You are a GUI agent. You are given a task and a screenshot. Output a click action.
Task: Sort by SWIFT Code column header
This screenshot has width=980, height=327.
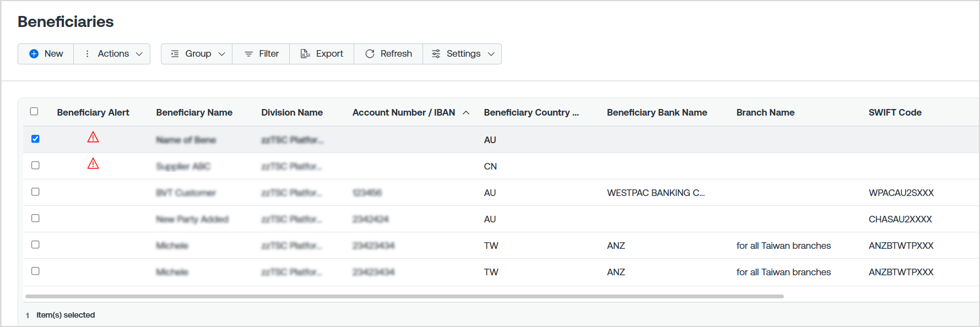[895, 112]
